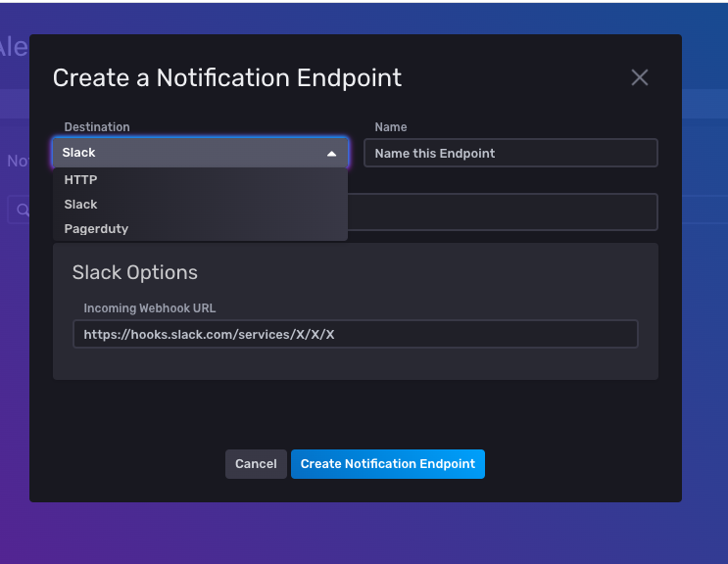Close the Create a Notification Endpoint dialog

point(639,77)
